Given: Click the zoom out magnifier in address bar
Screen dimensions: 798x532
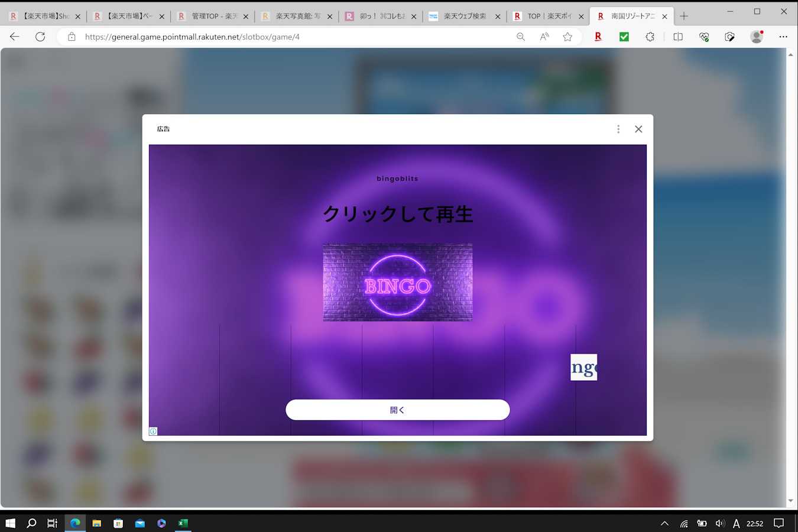Looking at the screenshot, I should [x=521, y=37].
